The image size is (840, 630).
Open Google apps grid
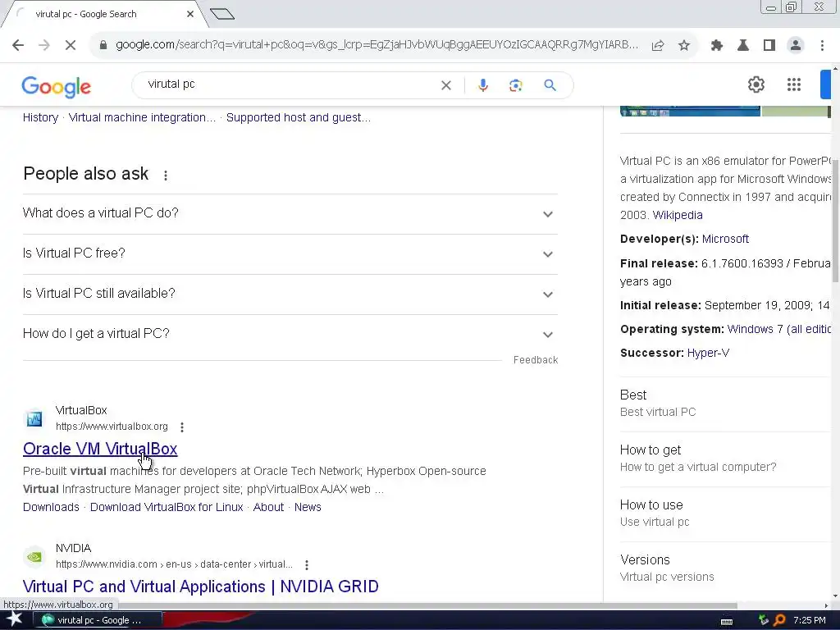[794, 84]
